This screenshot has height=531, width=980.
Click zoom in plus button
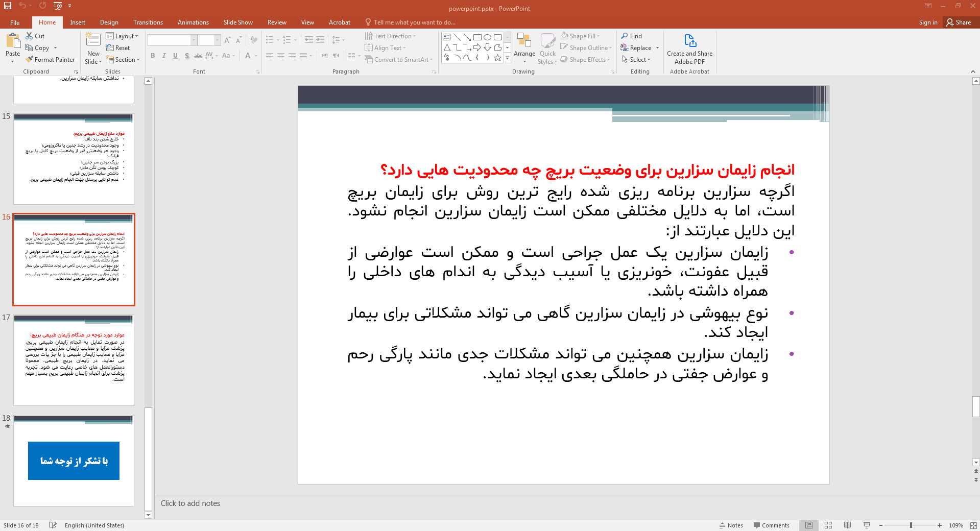pyautogui.click(x=940, y=525)
